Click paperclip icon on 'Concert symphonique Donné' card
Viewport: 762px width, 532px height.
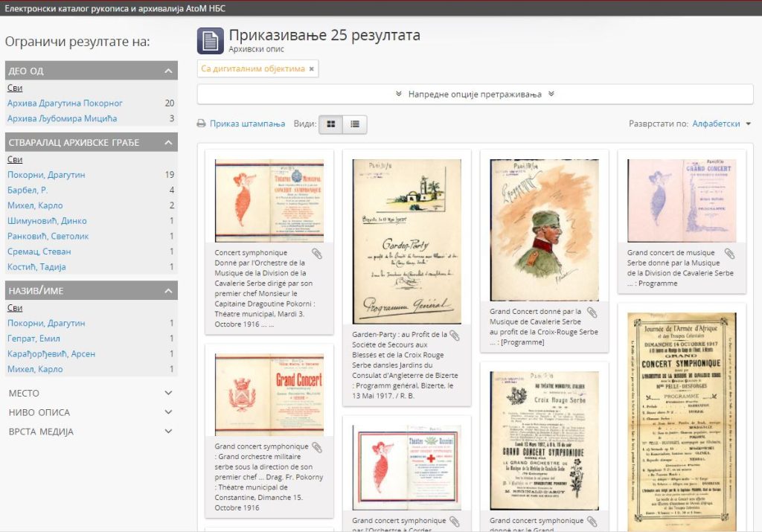317,254
